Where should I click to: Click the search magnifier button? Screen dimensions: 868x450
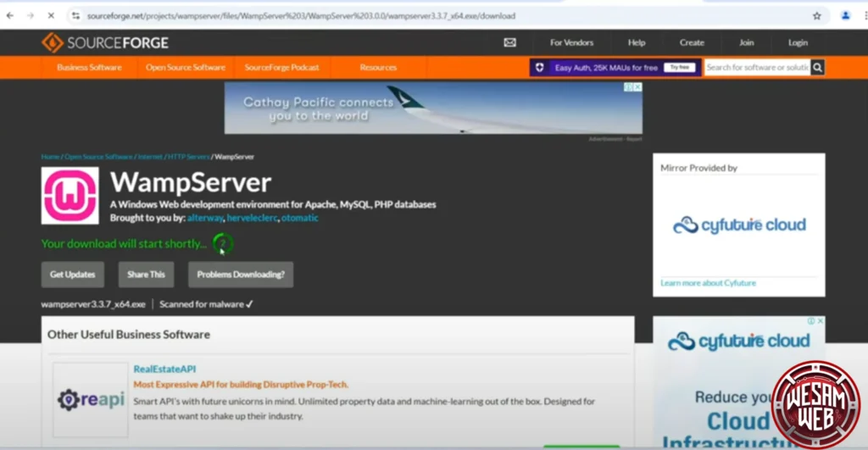818,68
